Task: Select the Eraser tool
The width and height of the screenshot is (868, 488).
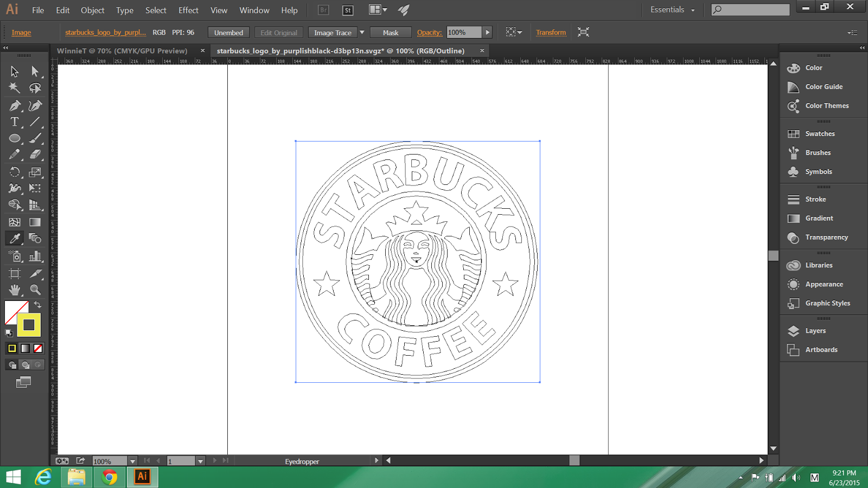Action: 35,155
